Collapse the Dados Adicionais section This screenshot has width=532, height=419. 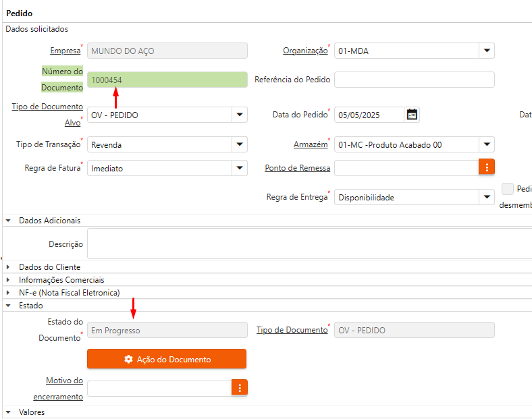point(8,221)
